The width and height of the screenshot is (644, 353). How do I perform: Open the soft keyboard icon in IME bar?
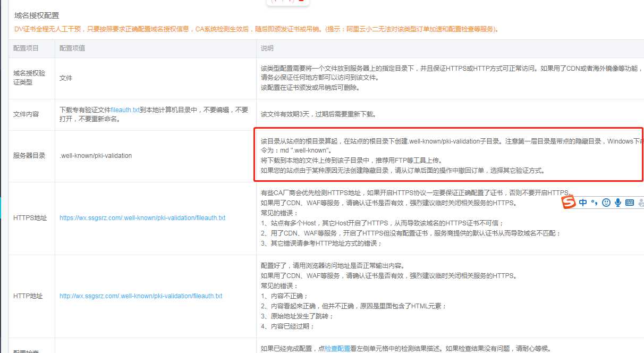(x=630, y=203)
